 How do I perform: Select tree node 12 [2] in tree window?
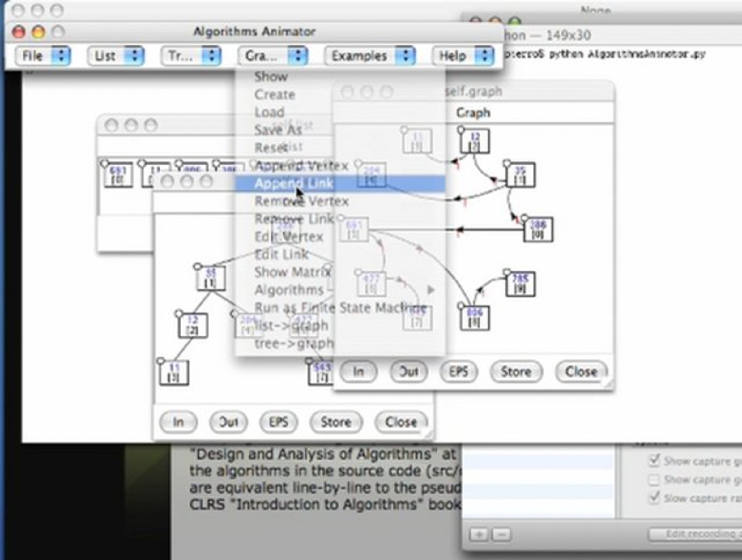pos(193,326)
